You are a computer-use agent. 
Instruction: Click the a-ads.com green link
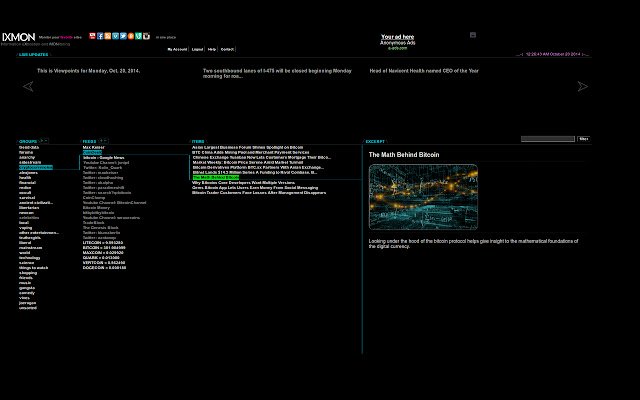click(398, 48)
